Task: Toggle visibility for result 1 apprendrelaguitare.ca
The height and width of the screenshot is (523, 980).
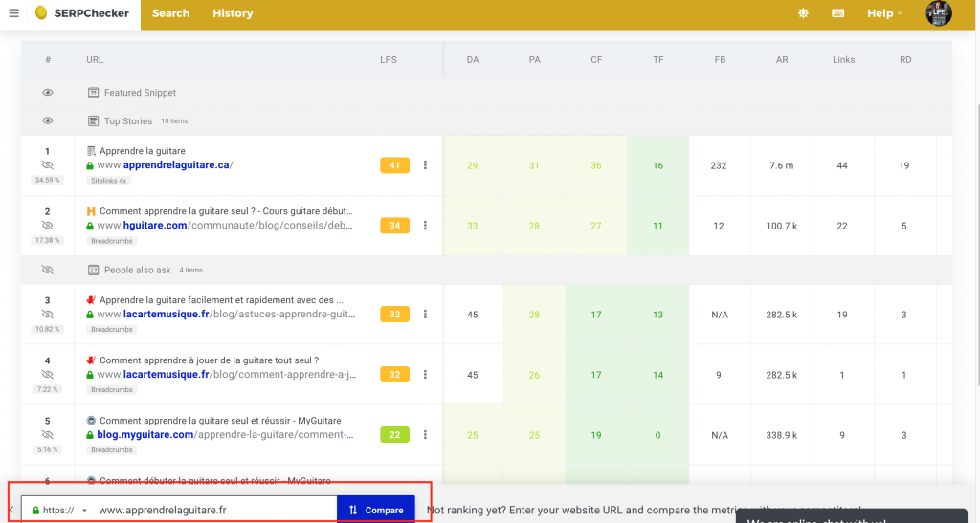Action: 48,165
